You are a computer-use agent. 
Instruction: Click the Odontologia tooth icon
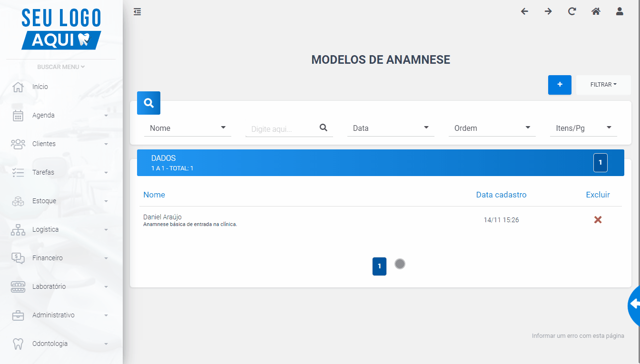pos(18,344)
